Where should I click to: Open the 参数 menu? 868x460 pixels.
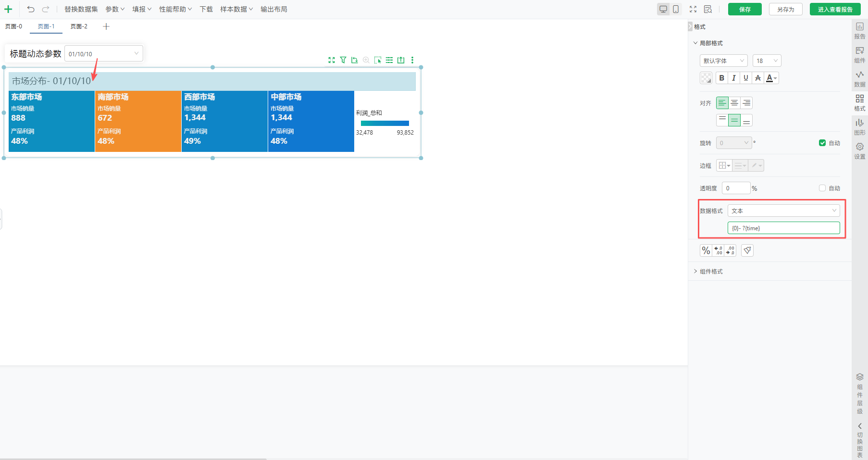click(x=115, y=9)
